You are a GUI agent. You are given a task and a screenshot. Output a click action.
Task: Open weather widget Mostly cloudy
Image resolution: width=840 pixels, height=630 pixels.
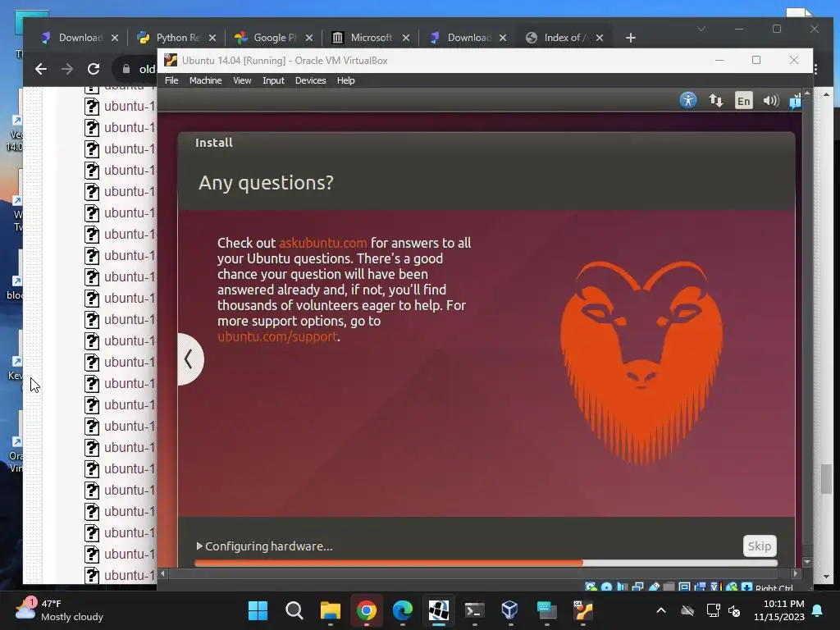click(59, 610)
